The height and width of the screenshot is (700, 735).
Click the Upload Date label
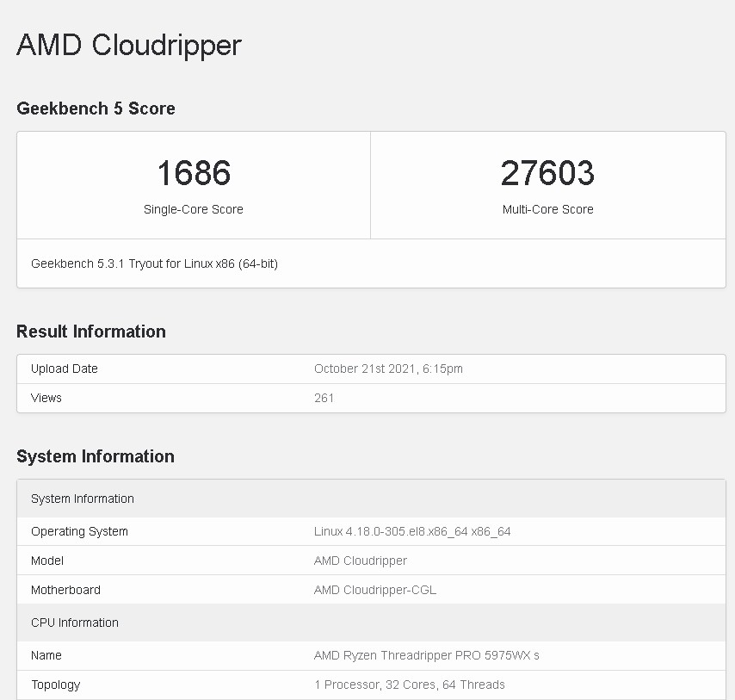(65, 369)
